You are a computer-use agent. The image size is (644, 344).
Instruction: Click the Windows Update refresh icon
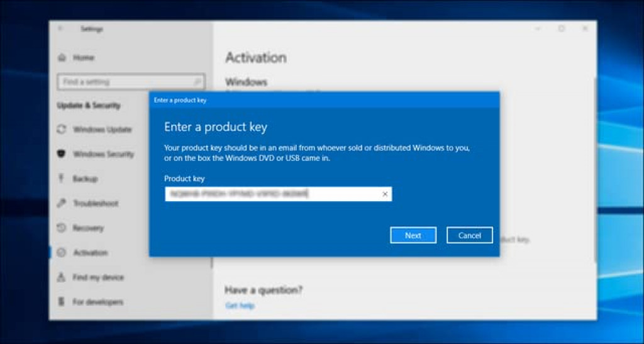click(x=62, y=130)
